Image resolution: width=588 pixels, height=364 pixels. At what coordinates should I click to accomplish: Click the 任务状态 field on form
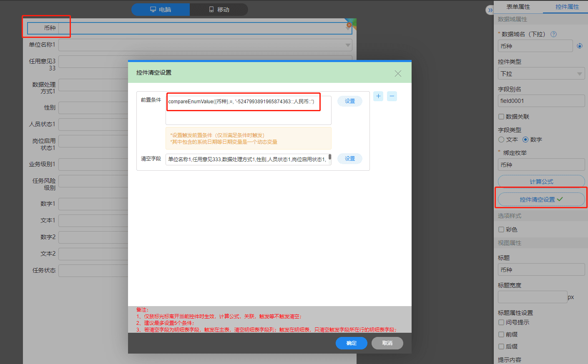coord(93,271)
